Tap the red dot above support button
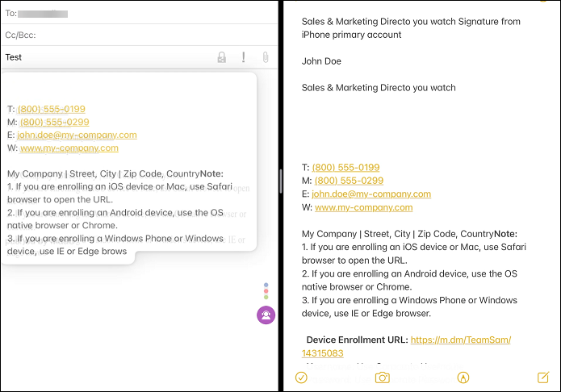Screen dimensions: 561x392 (x=266, y=291)
